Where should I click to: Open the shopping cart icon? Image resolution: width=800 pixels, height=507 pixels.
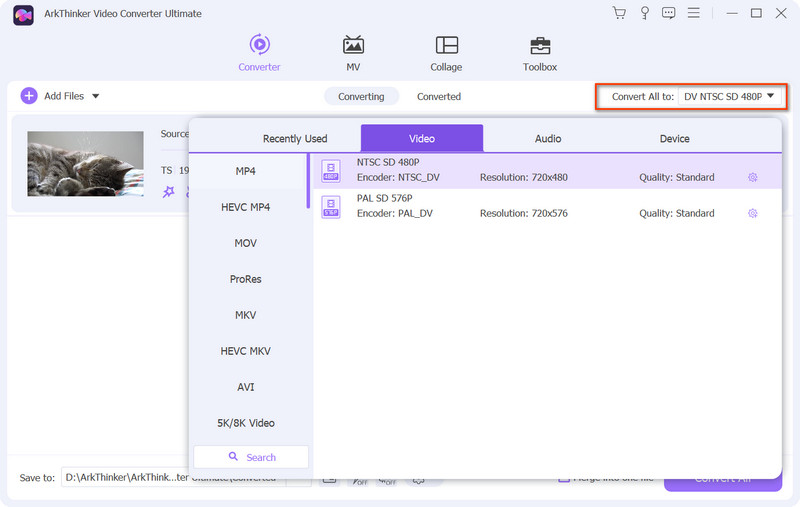click(619, 13)
